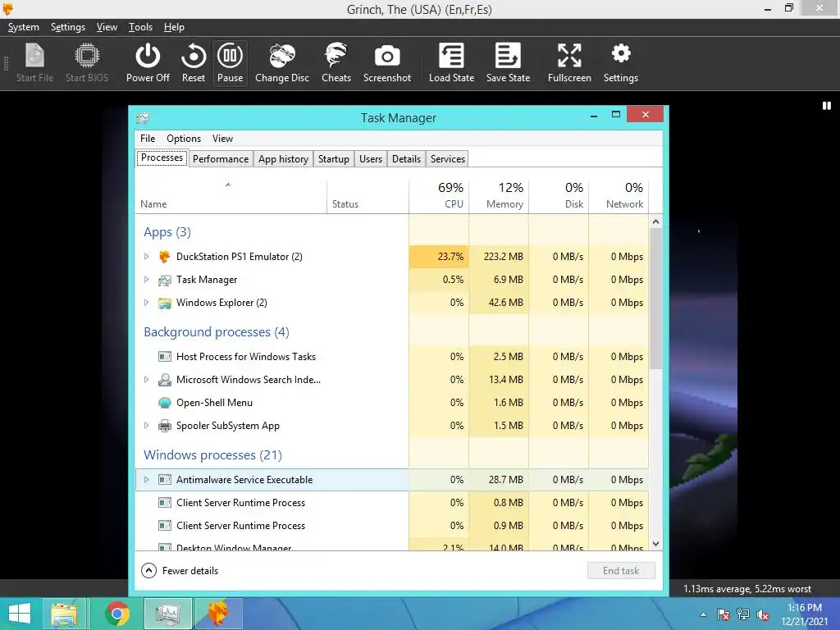Expand the Windows Explorer process group
840x630 pixels.
point(146,303)
